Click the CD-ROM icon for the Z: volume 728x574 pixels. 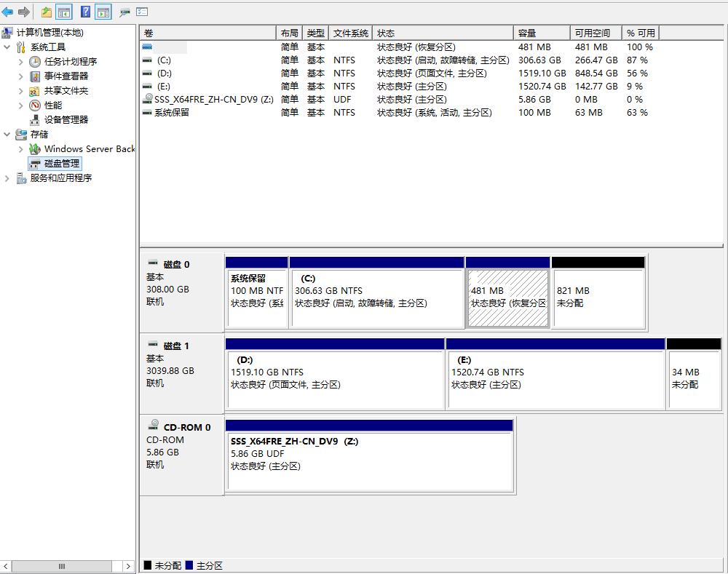coord(148,99)
